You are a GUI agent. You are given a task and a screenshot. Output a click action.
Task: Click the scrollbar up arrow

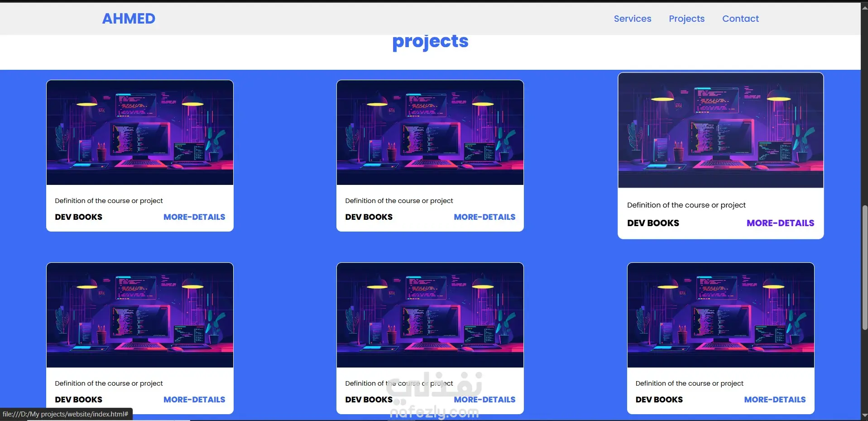pyautogui.click(x=864, y=7)
